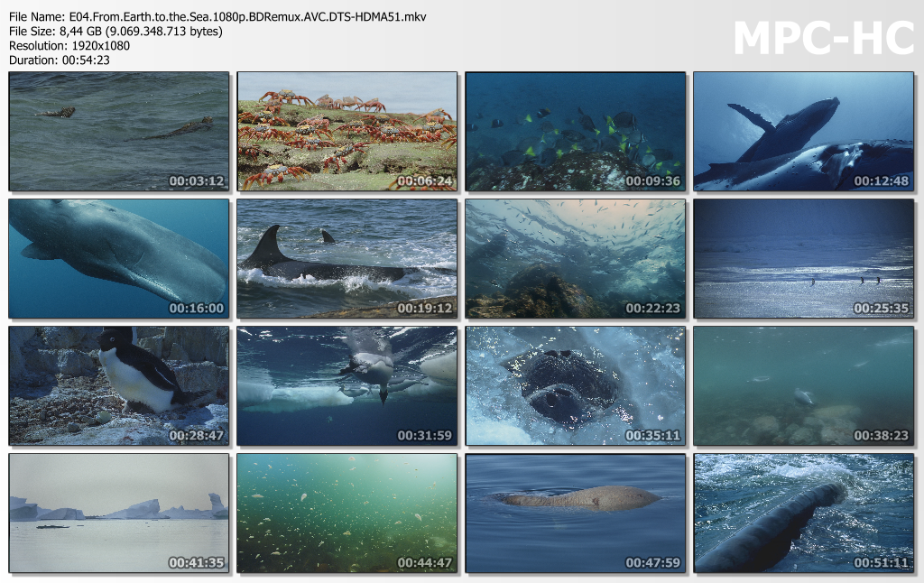Click the 00:51:11 timestamp label
924x583 pixels.
pyautogui.click(x=882, y=563)
